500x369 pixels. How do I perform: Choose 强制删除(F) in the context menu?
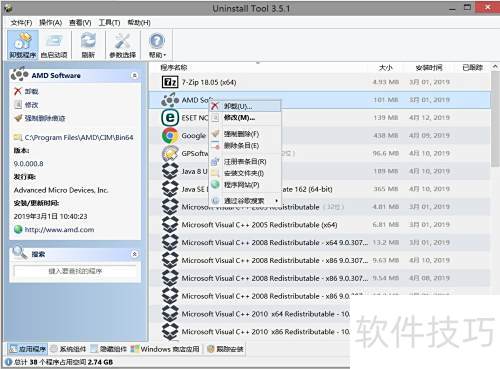(x=245, y=134)
